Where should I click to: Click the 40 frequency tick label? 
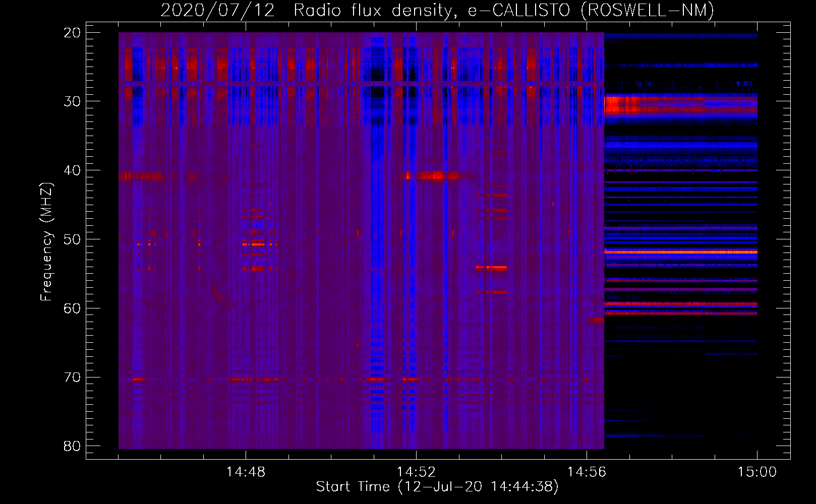pos(72,170)
